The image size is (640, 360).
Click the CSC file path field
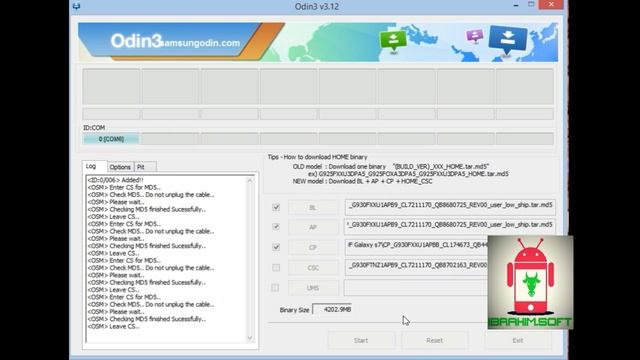(416, 267)
